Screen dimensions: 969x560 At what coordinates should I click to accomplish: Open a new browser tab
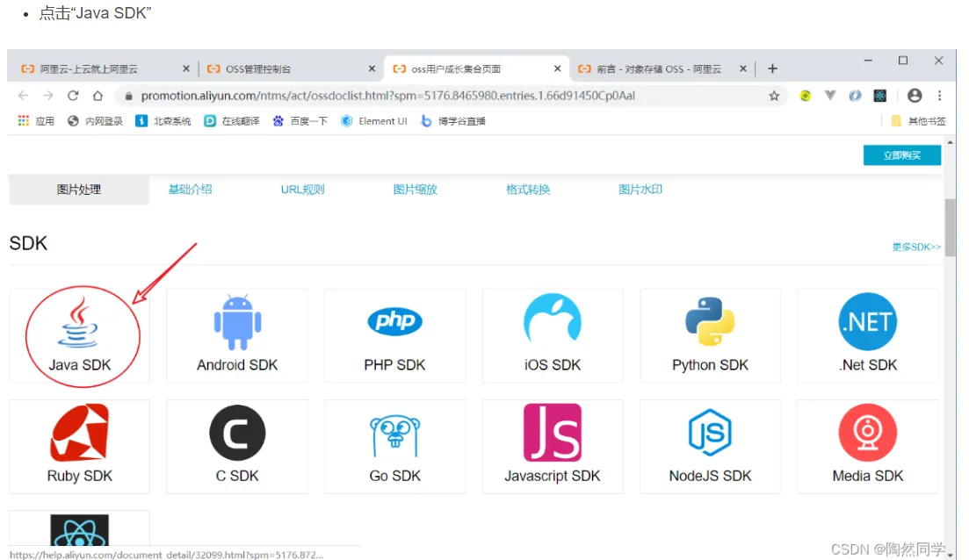772,68
